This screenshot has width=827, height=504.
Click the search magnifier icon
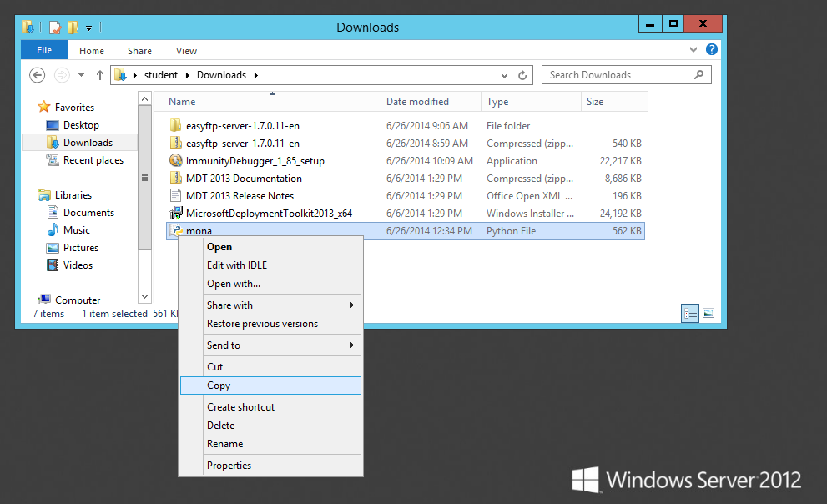tap(699, 75)
